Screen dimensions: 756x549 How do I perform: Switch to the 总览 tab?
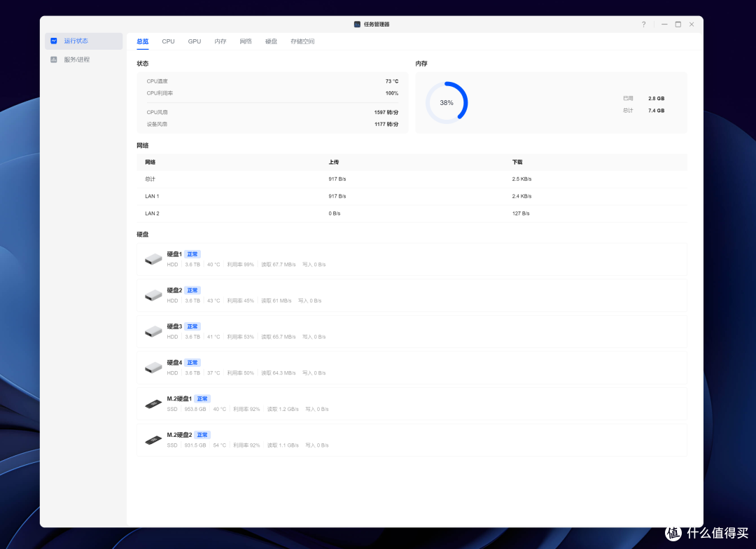(142, 41)
